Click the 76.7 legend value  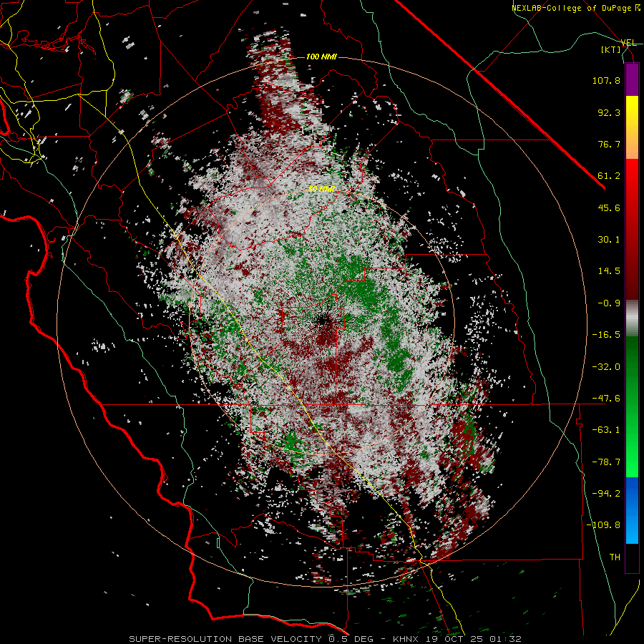tap(609, 144)
